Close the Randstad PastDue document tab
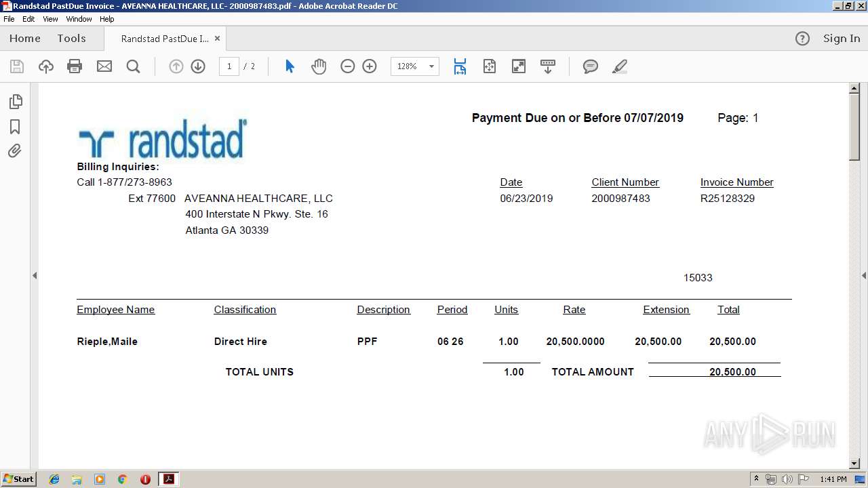The image size is (868, 488). click(x=217, y=39)
